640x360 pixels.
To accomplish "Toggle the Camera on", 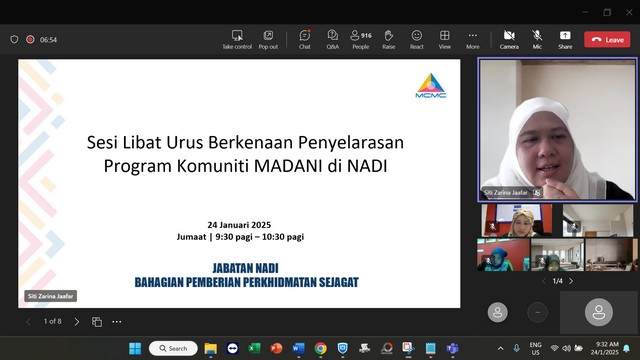I will coord(509,40).
